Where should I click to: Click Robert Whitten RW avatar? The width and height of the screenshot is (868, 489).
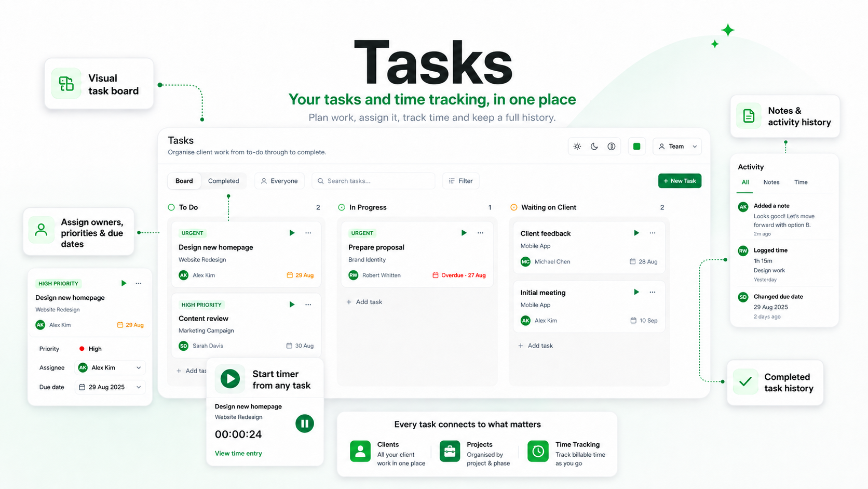point(354,275)
